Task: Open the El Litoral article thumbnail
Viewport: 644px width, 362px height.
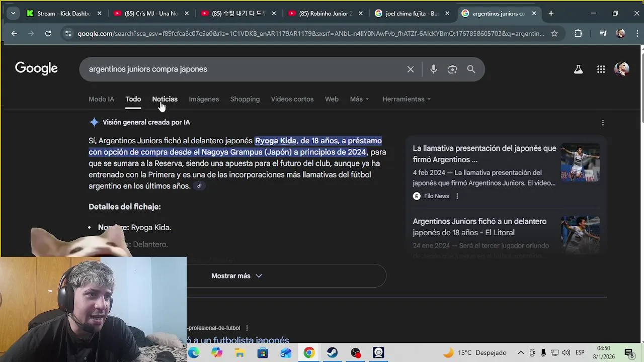Action: point(580,235)
